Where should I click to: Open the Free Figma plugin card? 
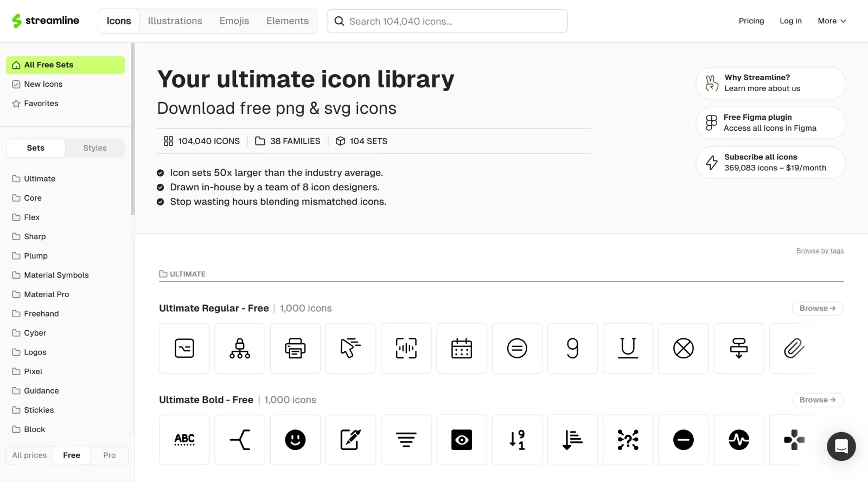click(x=770, y=123)
